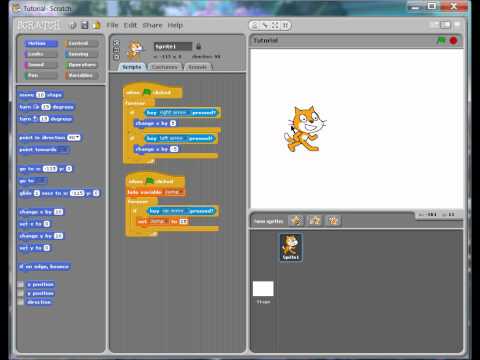
Task: Select the grow sprite tool
Action: click(x=275, y=25)
